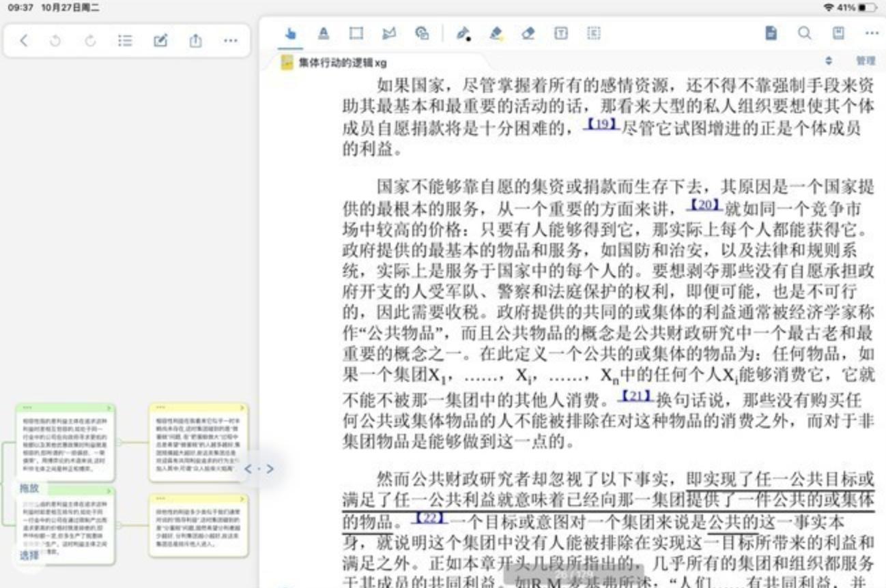The image size is (886, 588).
Task: Select the text excerpt tool
Action: click(323, 33)
